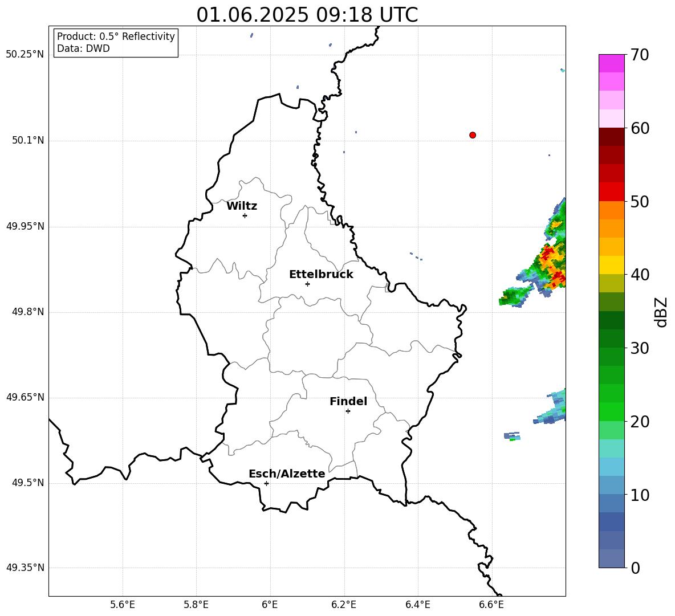
Task: Click the 49.35°N latitude label
Action: pyautogui.click(x=25, y=568)
